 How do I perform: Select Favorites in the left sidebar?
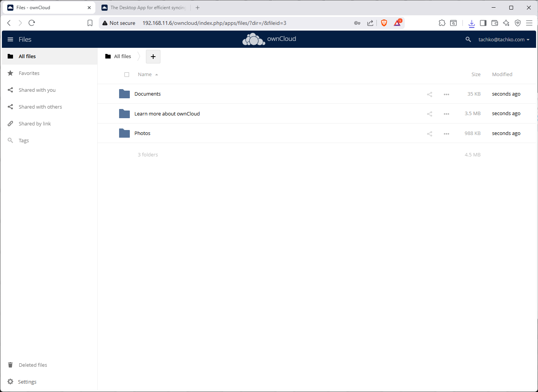29,73
